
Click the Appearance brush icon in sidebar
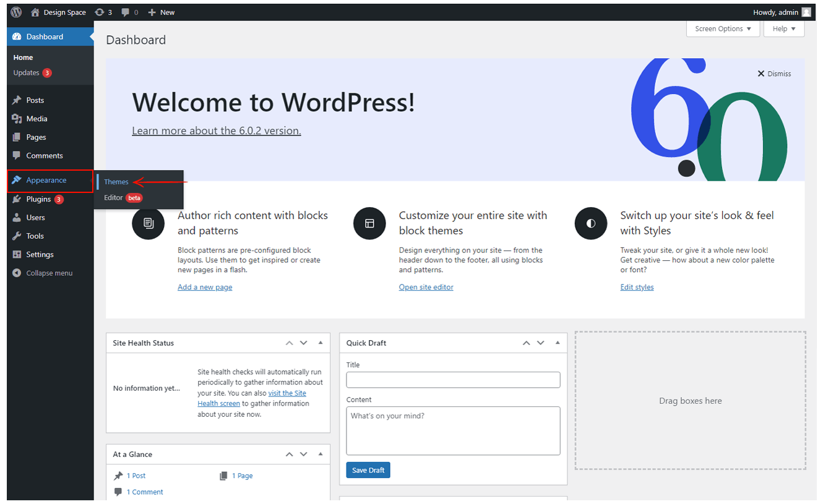point(17,180)
